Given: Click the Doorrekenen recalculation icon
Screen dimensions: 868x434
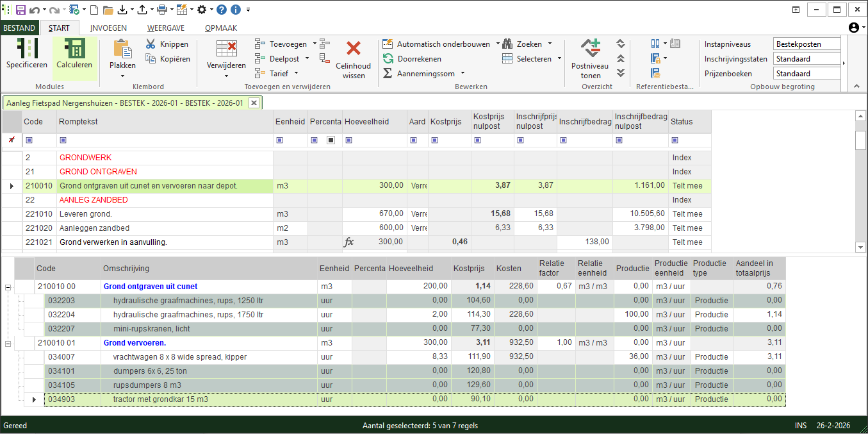Looking at the screenshot, I should (x=388, y=58).
